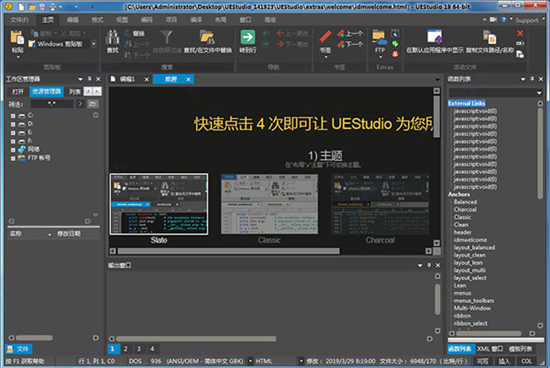Pin the output window panel
550x368 pixels.
click(x=429, y=265)
